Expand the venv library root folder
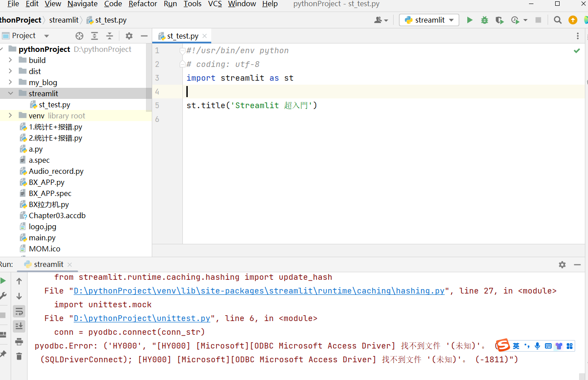588x380 pixels. [x=10, y=116]
